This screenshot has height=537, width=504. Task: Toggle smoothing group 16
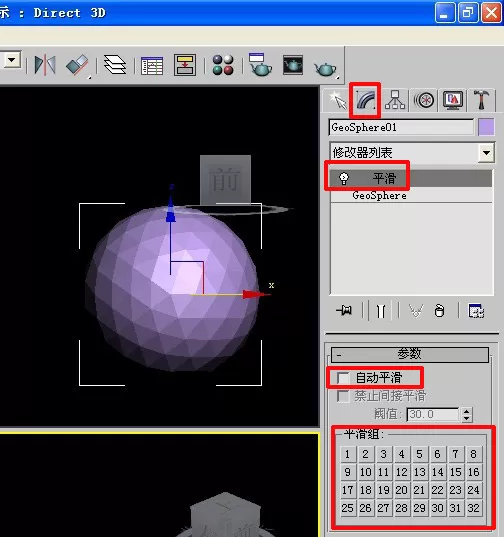473,472
